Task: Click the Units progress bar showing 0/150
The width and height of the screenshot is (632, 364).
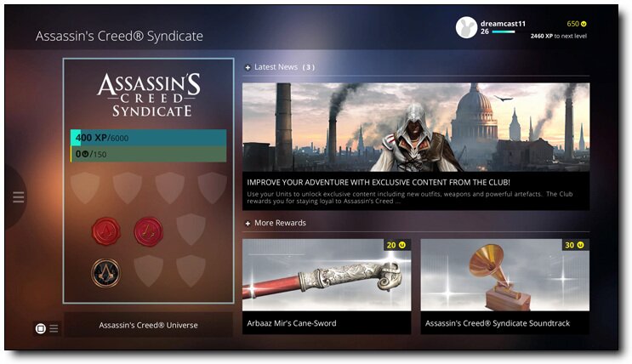Action: pos(148,154)
